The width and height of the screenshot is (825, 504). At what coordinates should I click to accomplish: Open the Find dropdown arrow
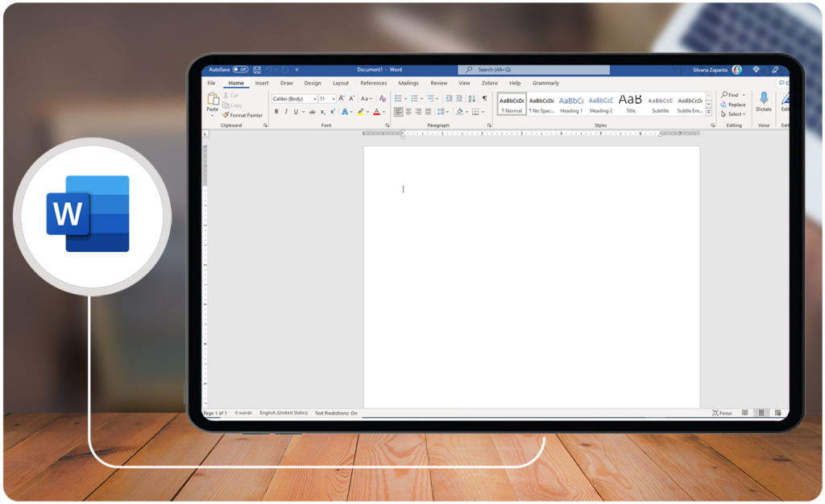[x=744, y=95]
